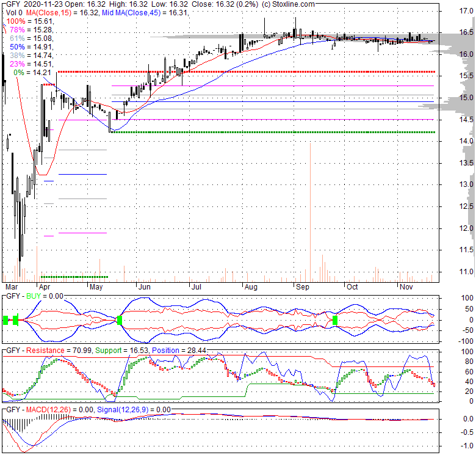Click the Oct label on time axis
The height and width of the screenshot is (455, 476).
[352, 287]
